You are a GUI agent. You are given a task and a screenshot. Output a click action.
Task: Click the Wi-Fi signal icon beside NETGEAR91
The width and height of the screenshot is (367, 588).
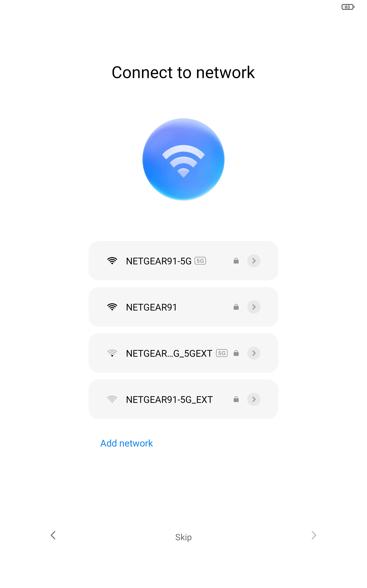pos(112,307)
